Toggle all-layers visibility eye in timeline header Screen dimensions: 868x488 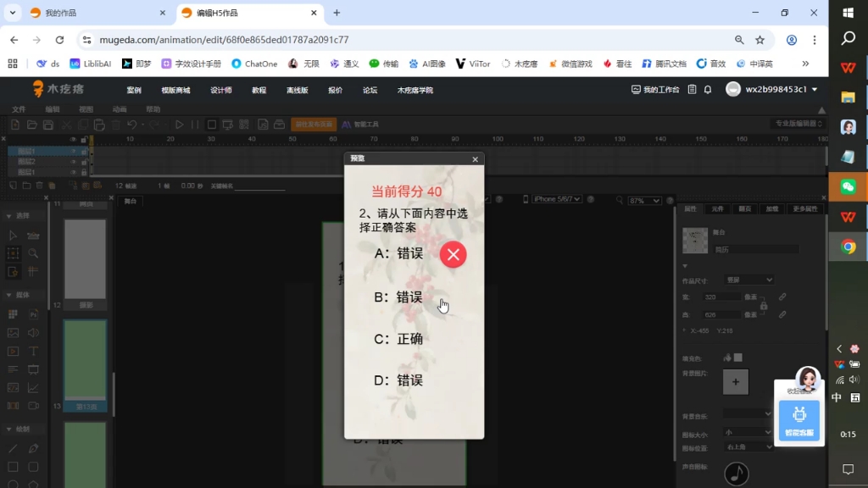tap(73, 140)
